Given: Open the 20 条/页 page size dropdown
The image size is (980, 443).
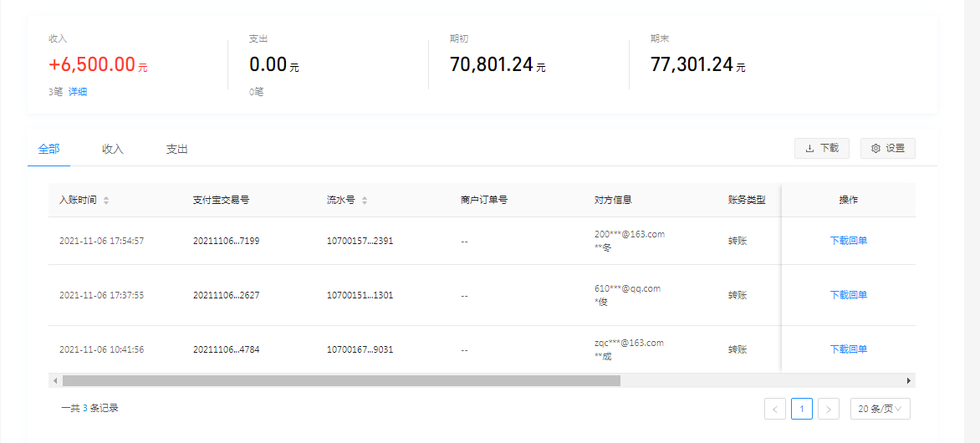Looking at the screenshot, I should click(x=880, y=409).
